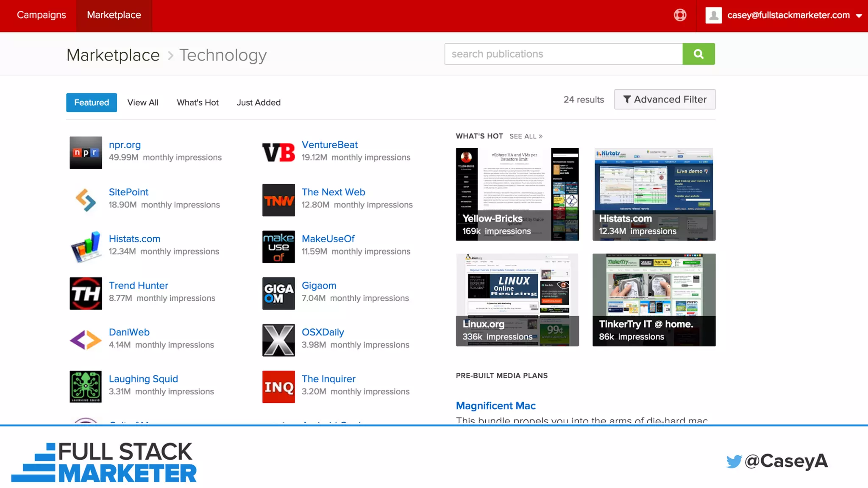Go back to Marketplace breadcrumb
Image resolution: width=868 pixels, height=488 pixels.
click(113, 55)
